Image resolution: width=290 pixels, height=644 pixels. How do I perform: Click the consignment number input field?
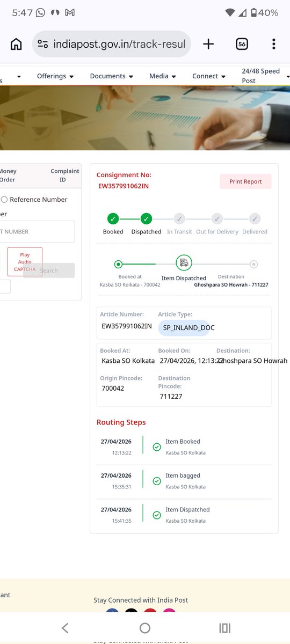[x=37, y=232]
